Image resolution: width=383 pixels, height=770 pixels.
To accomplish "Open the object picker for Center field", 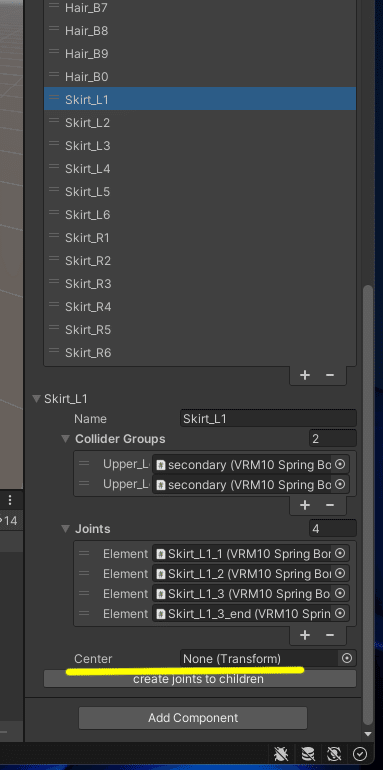I will pyautogui.click(x=347, y=659).
